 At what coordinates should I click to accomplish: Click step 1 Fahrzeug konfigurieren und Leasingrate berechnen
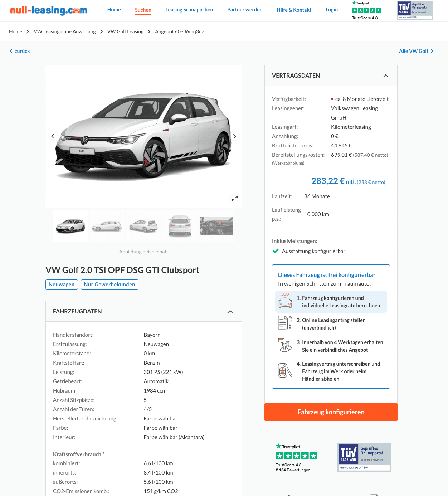coord(331,302)
